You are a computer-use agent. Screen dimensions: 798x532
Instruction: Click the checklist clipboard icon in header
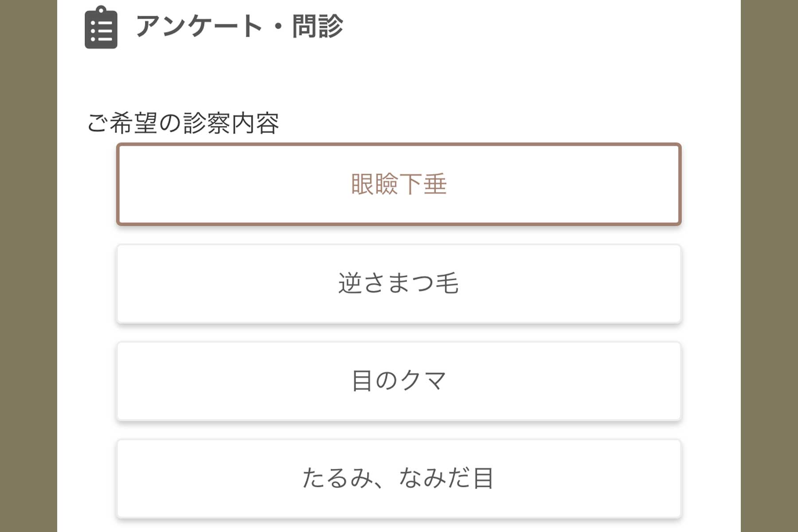[x=101, y=28]
